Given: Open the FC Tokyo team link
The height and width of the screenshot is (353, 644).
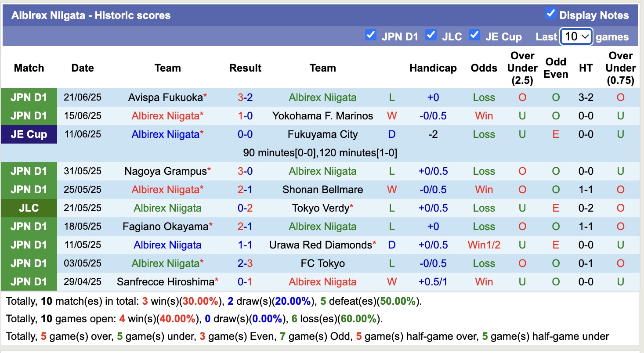Looking at the screenshot, I should coord(323,263).
